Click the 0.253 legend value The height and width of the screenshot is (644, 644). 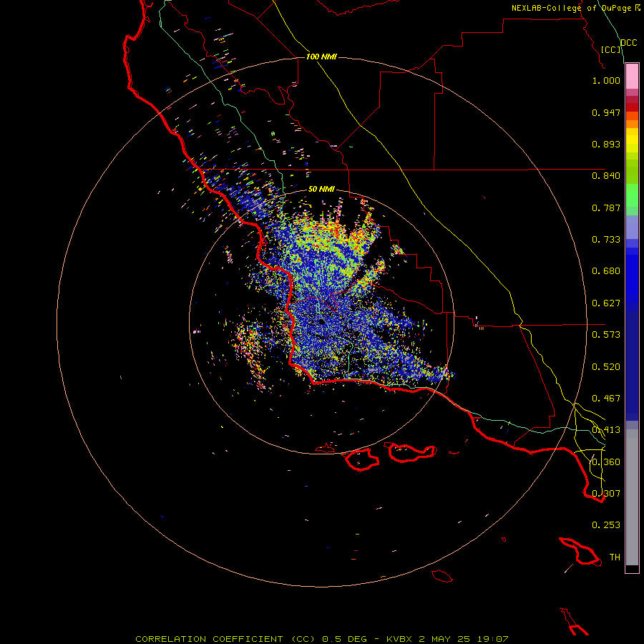click(x=606, y=525)
